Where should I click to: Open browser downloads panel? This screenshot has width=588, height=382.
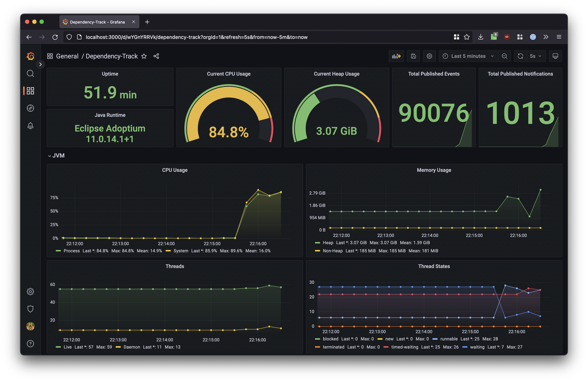[480, 37]
